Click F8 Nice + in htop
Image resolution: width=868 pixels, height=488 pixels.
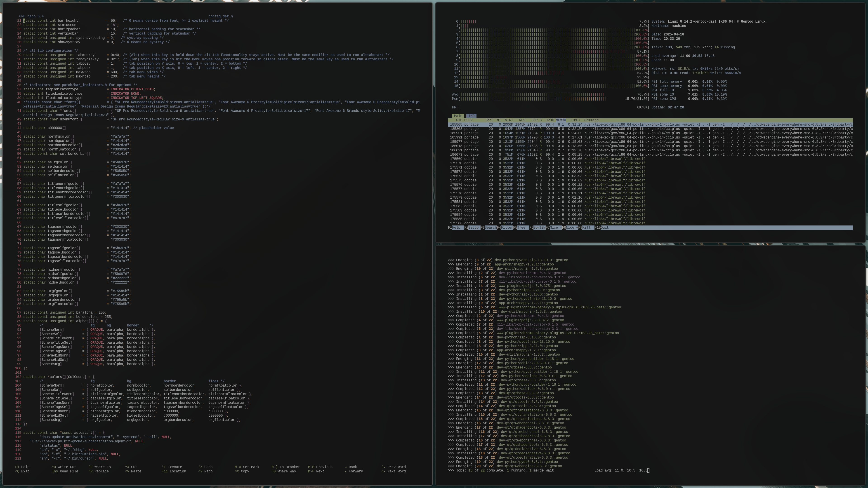point(570,228)
